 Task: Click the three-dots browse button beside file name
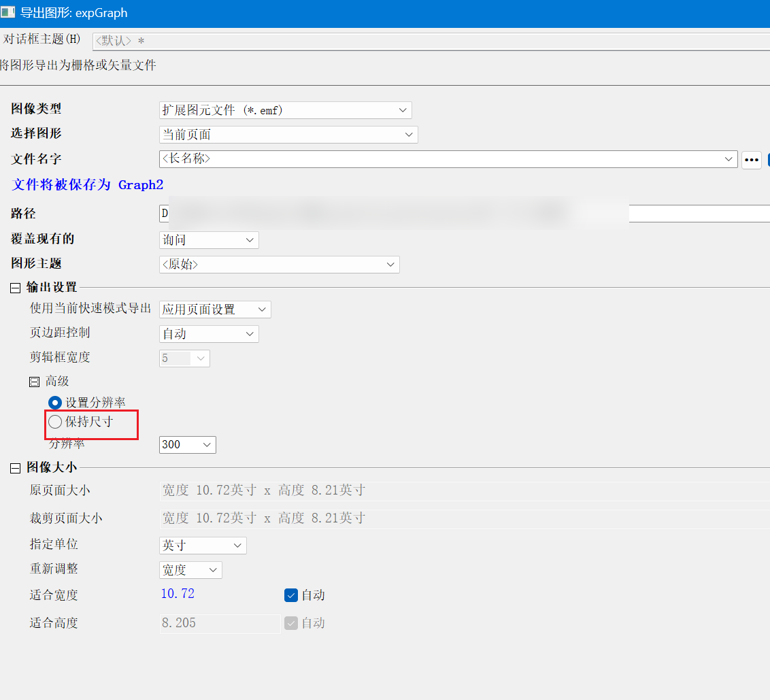tap(751, 160)
